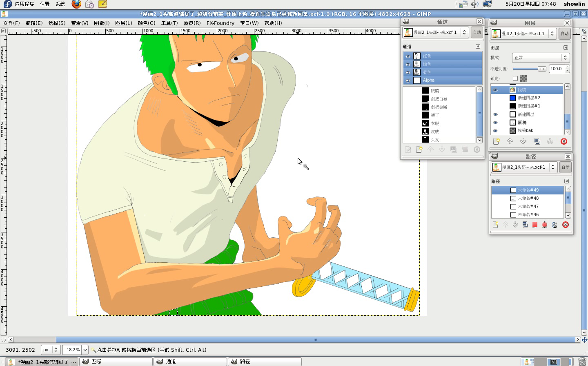588x366 pixels.
Task: Create a new channel in Channels dialog
Action: coord(419,150)
